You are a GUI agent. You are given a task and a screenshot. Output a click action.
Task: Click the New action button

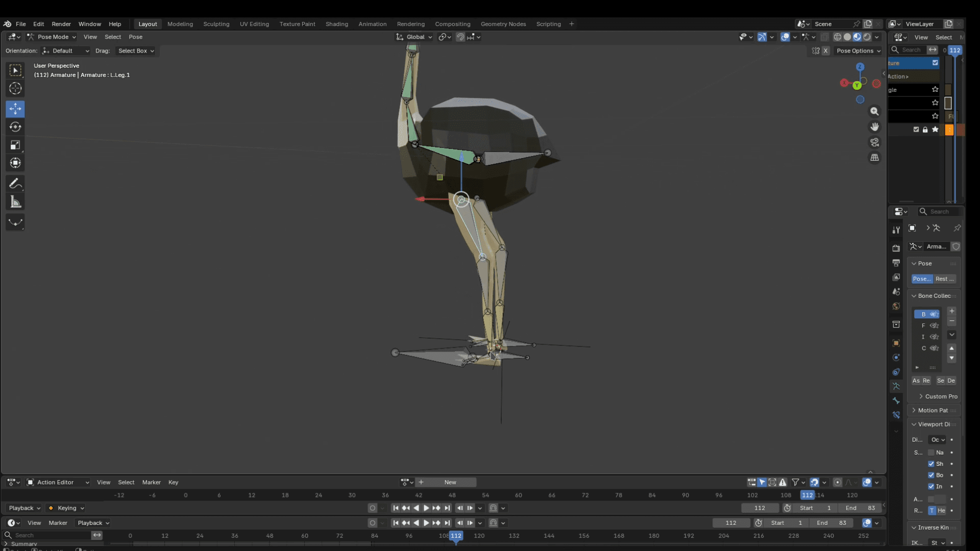click(450, 482)
